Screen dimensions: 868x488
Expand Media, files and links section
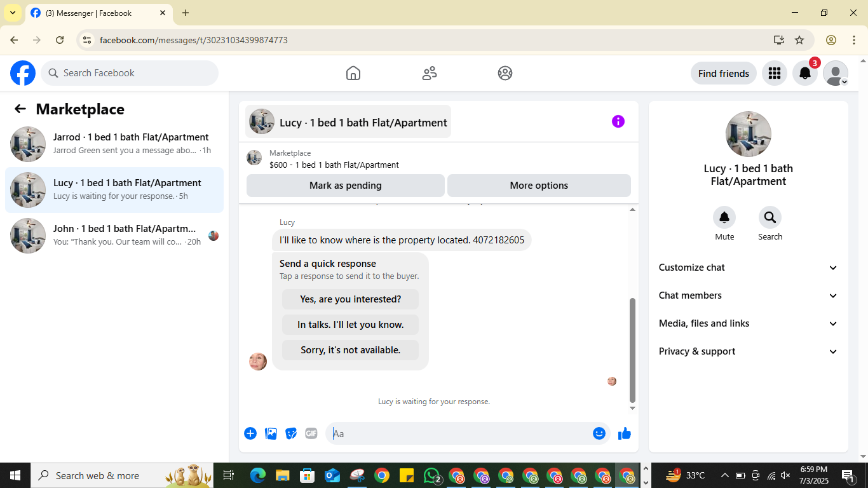(x=749, y=323)
